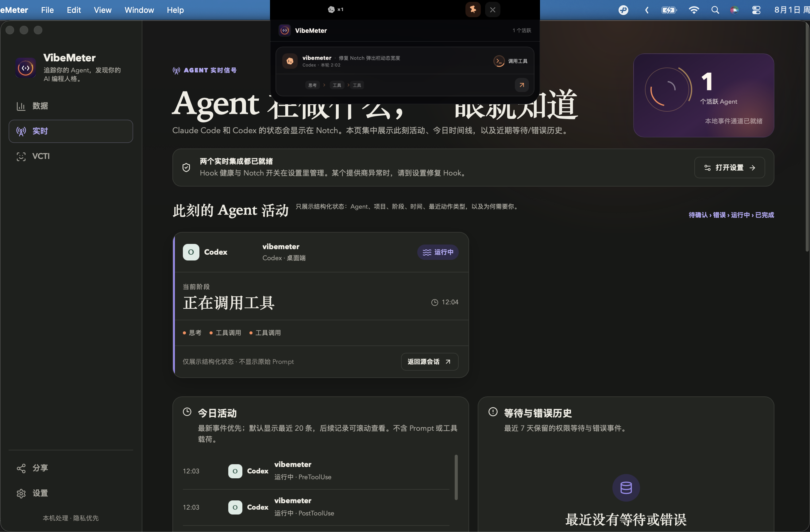Click Codex icon in PostToolUse row
810x532 pixels.
[x=235, y=507]
